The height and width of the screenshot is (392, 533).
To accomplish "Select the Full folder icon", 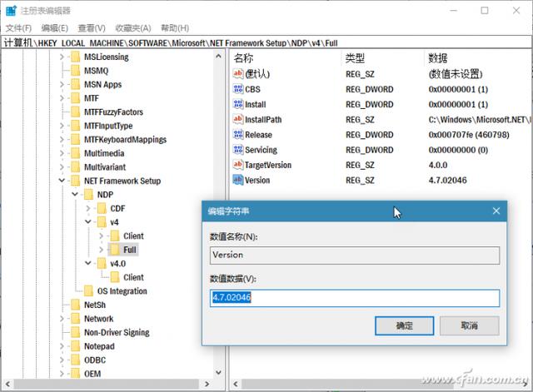I will click(115, 250).
